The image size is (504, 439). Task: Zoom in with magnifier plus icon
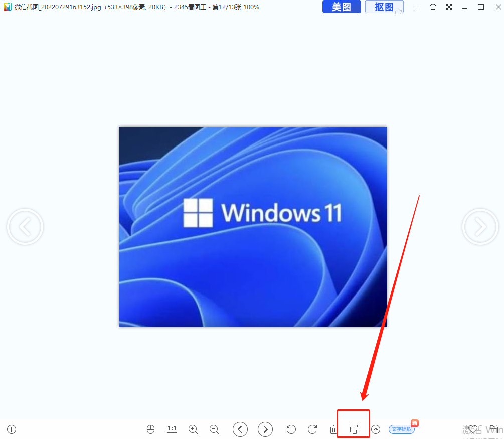point(193,429)
